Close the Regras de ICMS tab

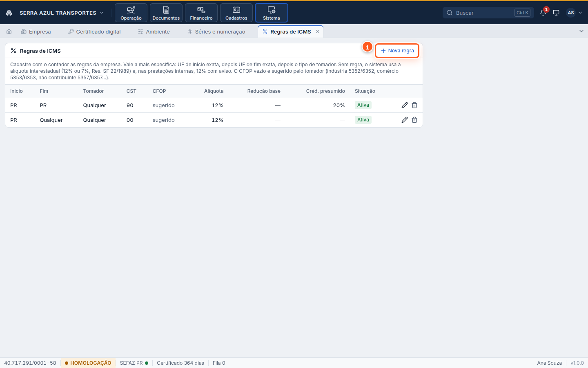318,31
